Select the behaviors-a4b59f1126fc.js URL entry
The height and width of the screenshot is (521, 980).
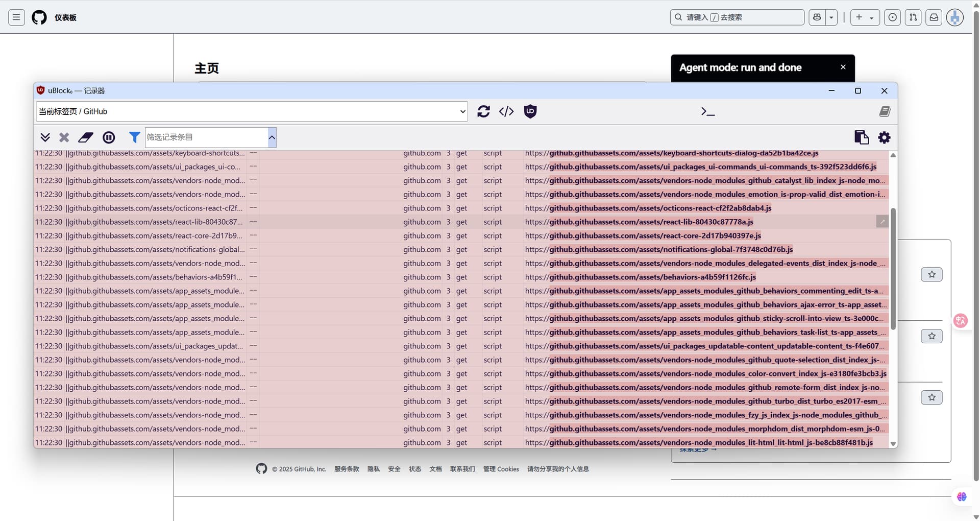click(x=641, y=277)
